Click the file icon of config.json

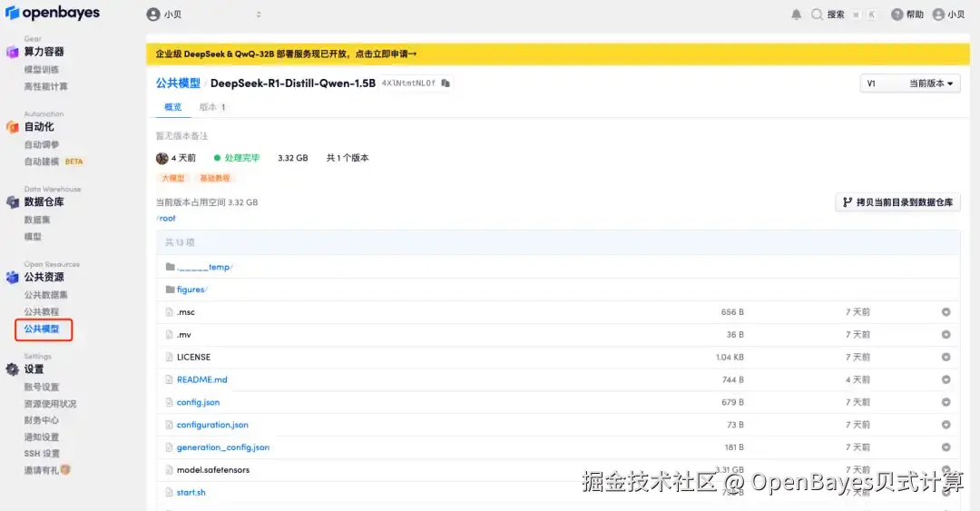point(170,402)
